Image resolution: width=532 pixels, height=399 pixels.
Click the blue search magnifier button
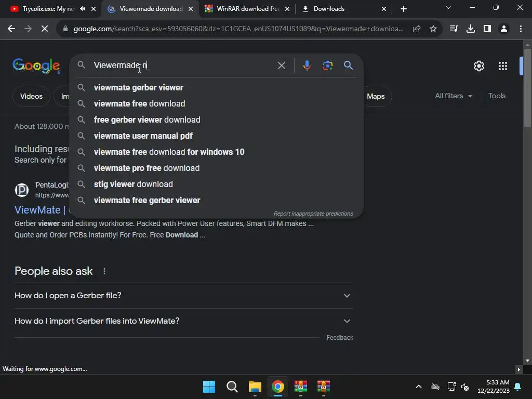pyautogui.click(x=348, y=65)
